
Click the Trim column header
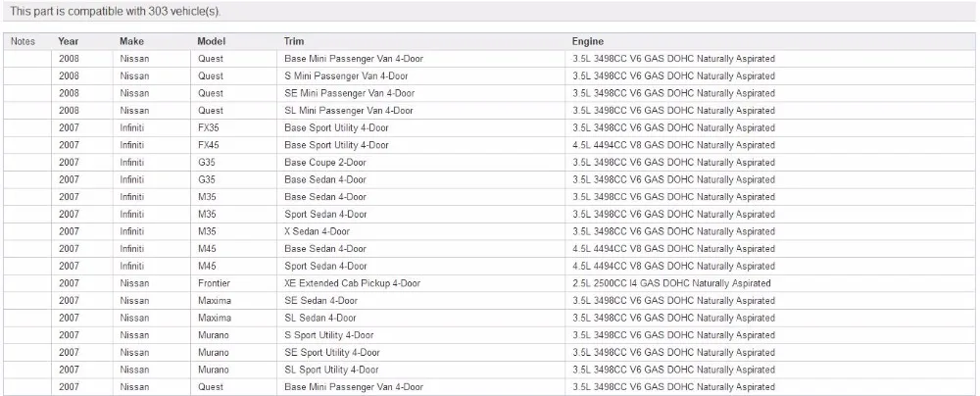[294, 41]
